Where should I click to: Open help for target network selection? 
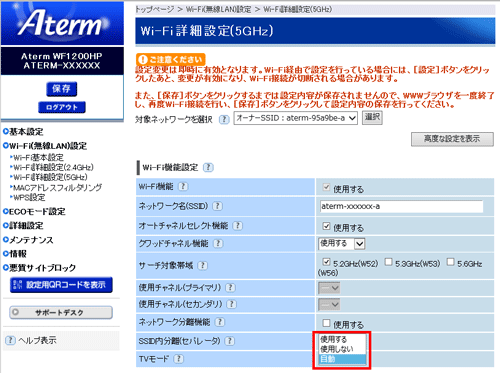224,119
